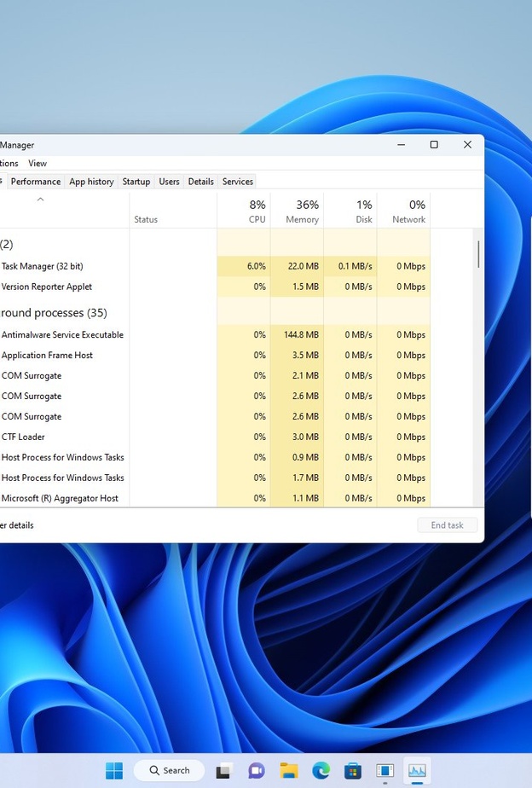
Task: Open Microsoft Store from the taskbar
Action: [353, 770]
